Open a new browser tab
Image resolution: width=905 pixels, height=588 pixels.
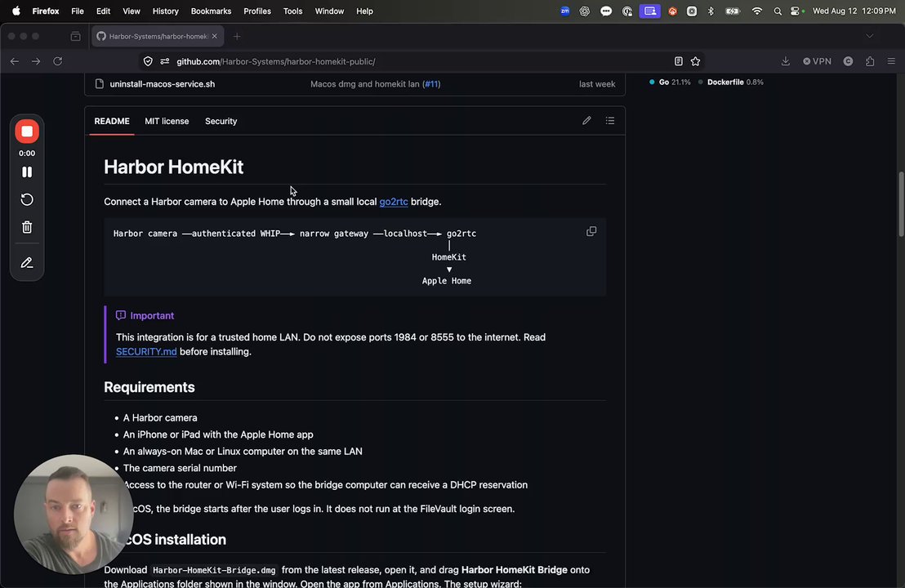[x=237, y=37]
